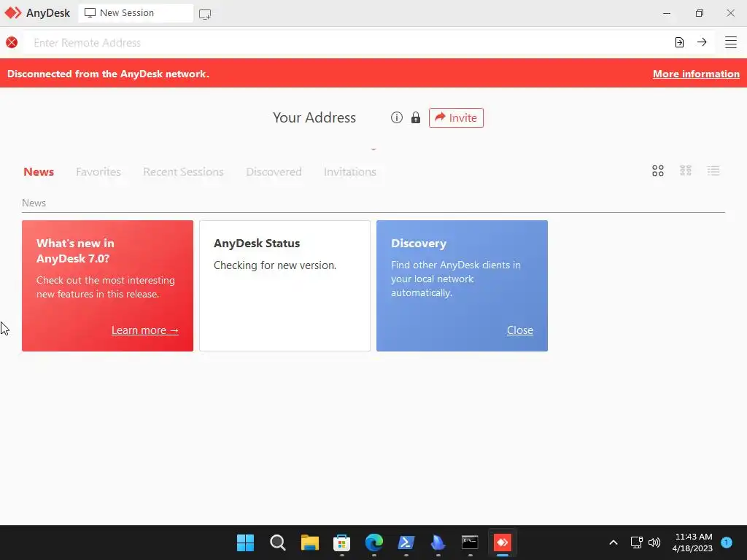Click the 'Disconnected from the AnyDesk network.' text
This screenshot has width=747, height=560.
[108, 74]
